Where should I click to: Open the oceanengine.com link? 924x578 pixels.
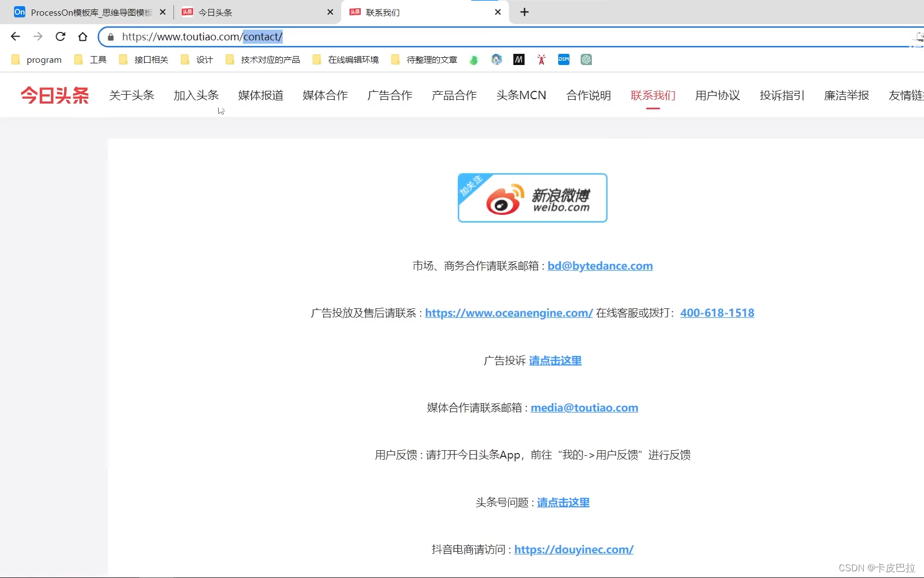(x=509, y=313)
